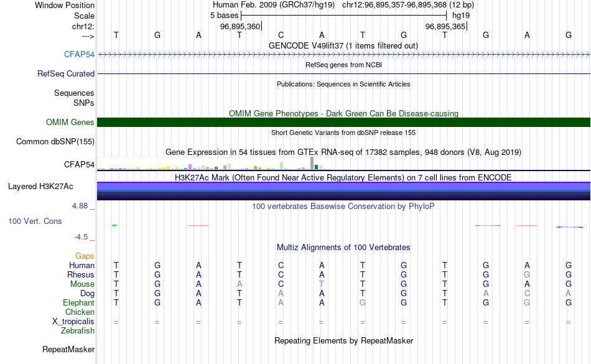Click the -4.5 lower PhyloP scale value
The width and height of the screenshot is (591, 364).
coord(81,236)
